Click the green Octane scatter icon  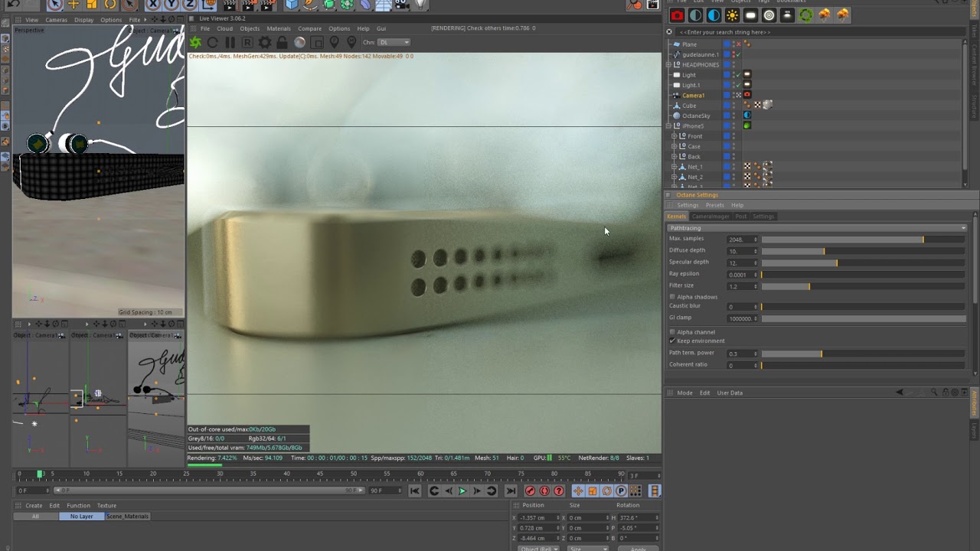806,15
